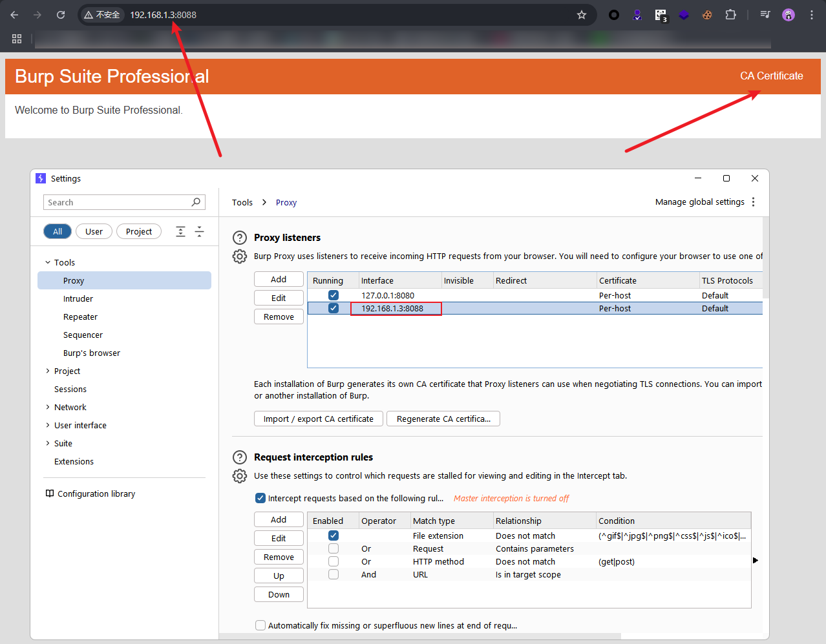
Task: Select the User settings filter tab
Action: [x=94, y=232]
